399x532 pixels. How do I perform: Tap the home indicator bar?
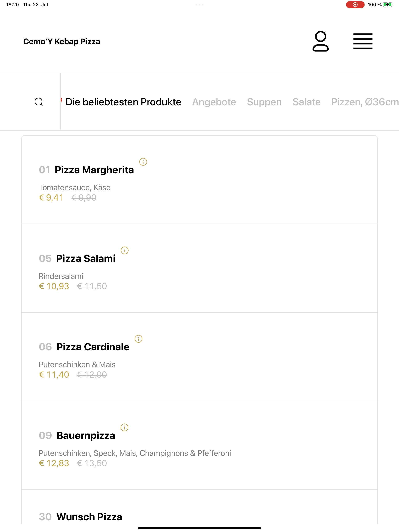pos(199,528)
